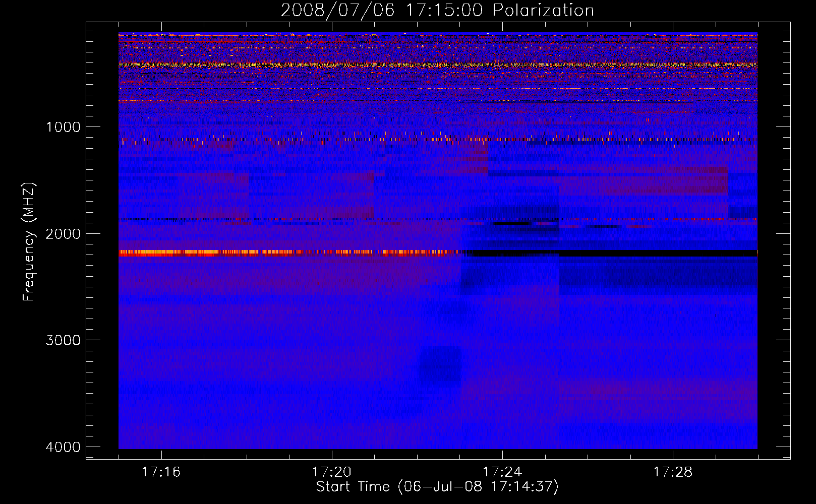Click the 17:24 time tick label
816x504 pixels.
pyautogui.click(x=502, y=472)
